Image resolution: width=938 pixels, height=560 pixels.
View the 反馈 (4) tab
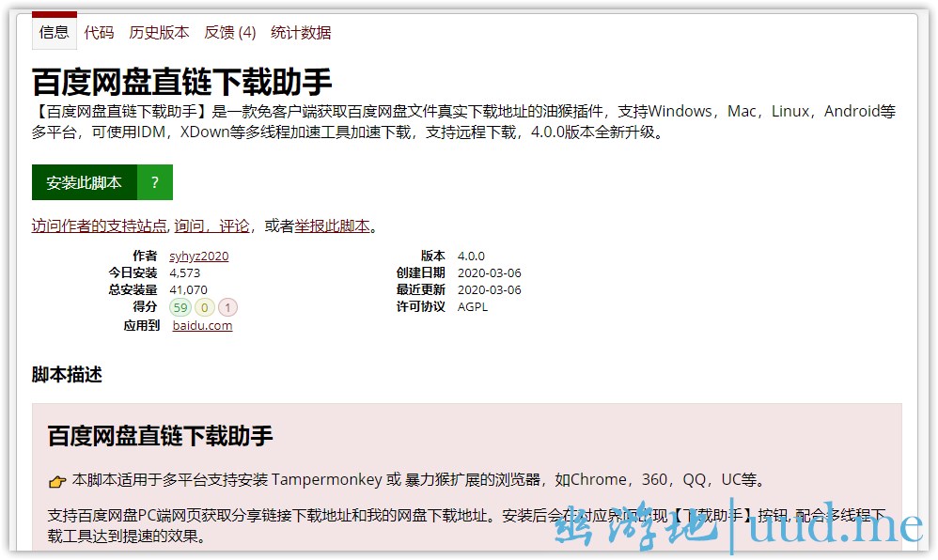230,33
